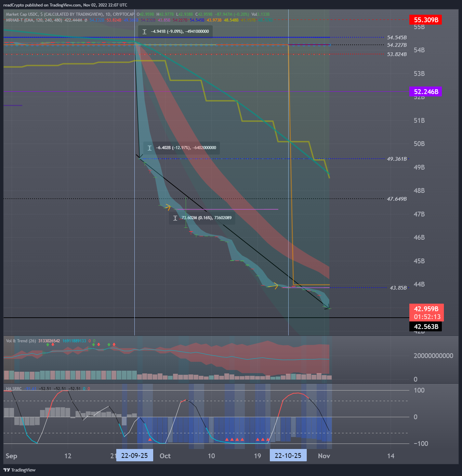Click the ruler icon in the 73.602M measurement label

point(175,218)
